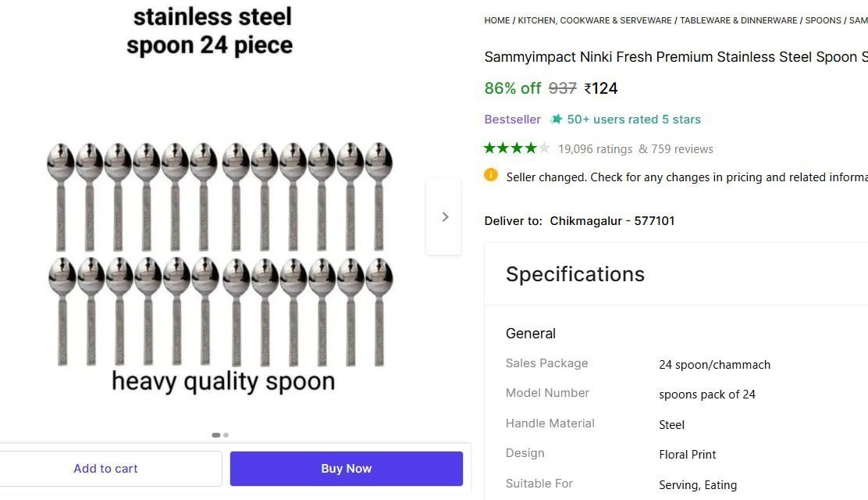Click the Specifications section heading
Viewport: 868px width, 500px height.
coord(575,274)
